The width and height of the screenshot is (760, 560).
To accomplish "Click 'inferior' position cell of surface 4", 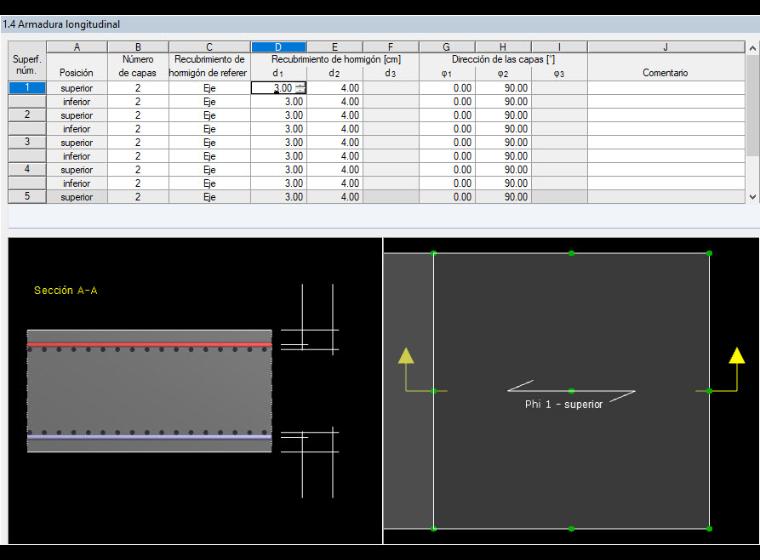I will click(x=77, y=183).
